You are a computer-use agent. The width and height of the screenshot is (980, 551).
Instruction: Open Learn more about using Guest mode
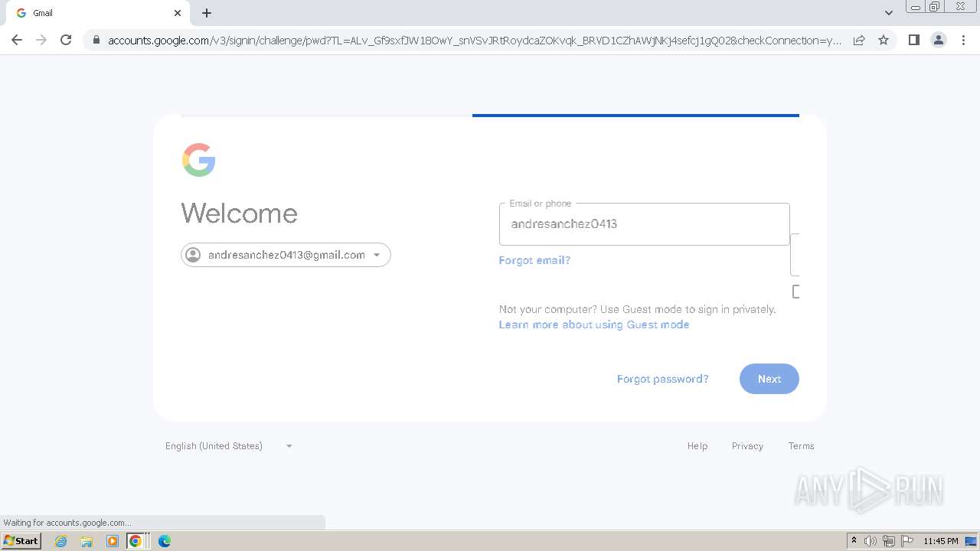point(594,324)
